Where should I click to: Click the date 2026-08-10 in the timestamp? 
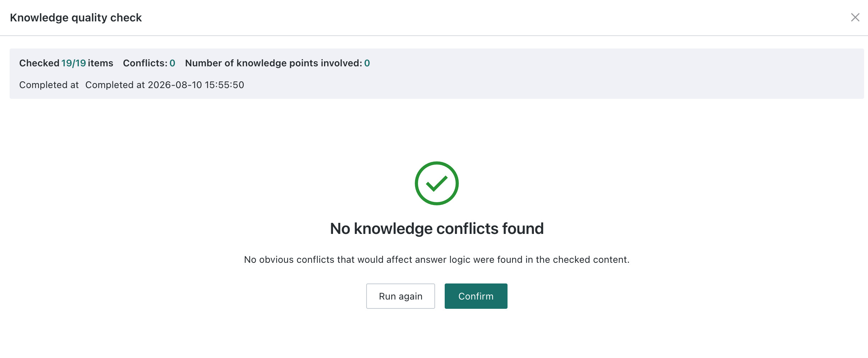175,85
